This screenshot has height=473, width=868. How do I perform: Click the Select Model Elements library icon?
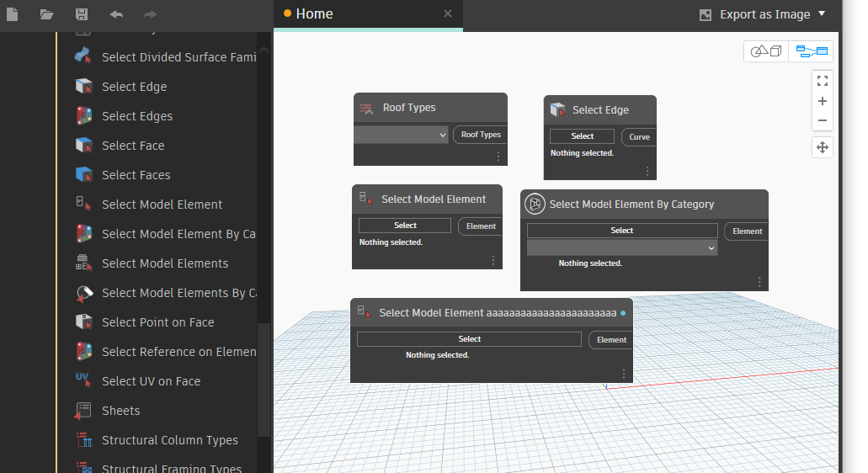pyautogui.click(x=83, y=263)
